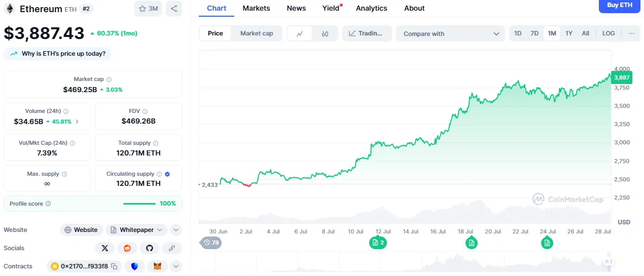Open the Markets tab
The width and height of the screenshot is (644, 276).
(256, 8)
